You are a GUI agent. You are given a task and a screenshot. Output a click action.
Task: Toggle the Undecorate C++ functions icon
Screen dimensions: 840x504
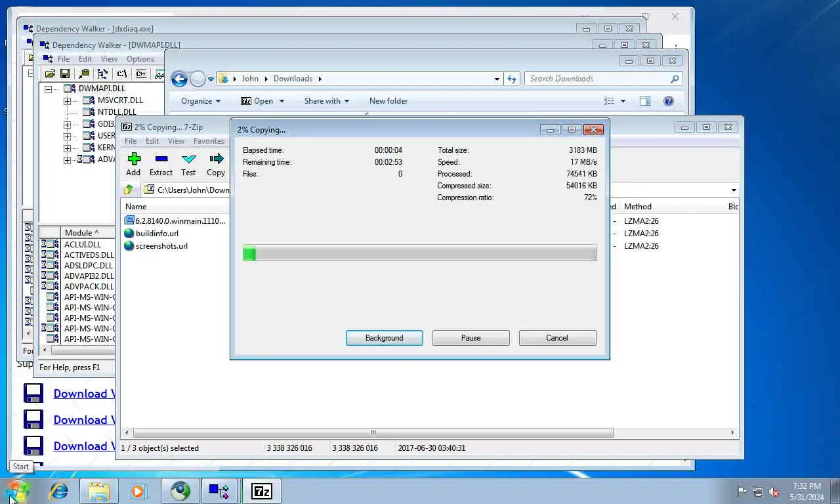coord(140,74)
